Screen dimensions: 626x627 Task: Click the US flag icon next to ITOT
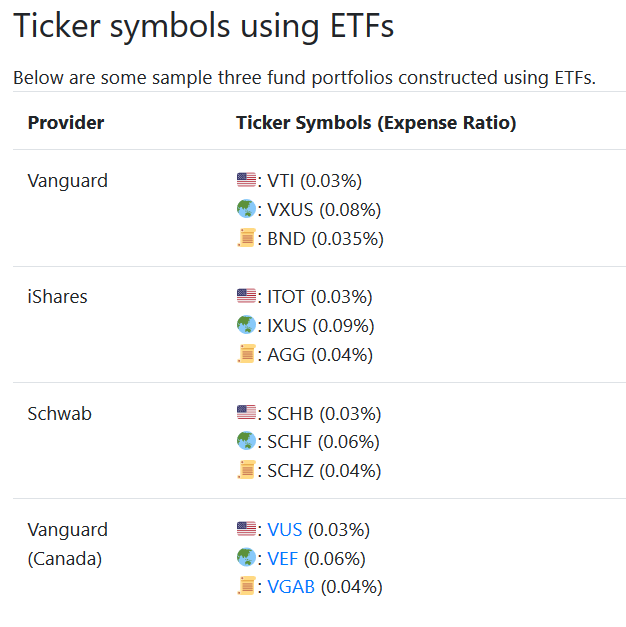pyautogui.click(x=246, y=296)
